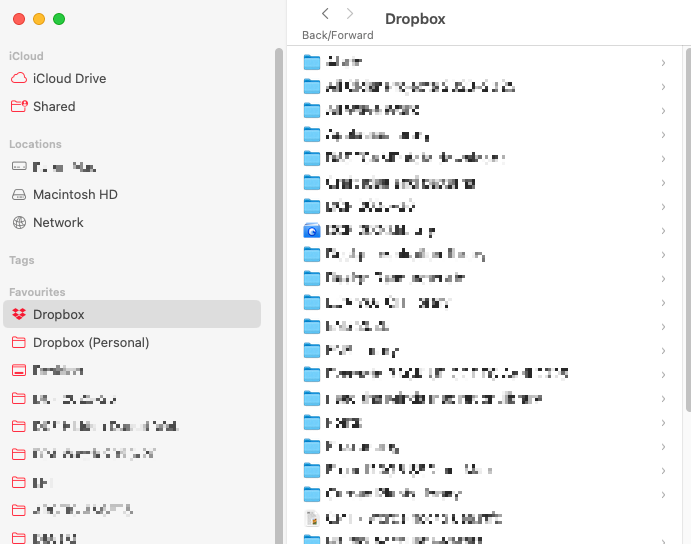
Task: Select the Shared folder in the sidebar
Action: pyautogui.click(x=43, y=106)
